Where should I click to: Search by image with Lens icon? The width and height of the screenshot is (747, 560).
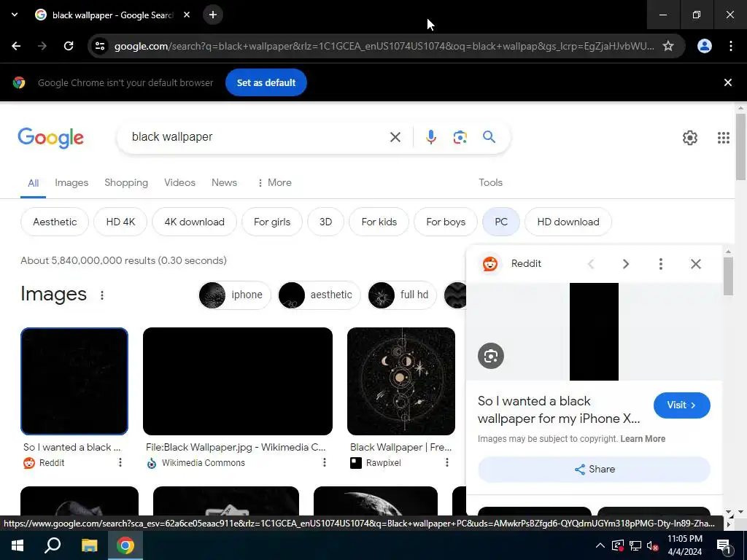point(460,137)
